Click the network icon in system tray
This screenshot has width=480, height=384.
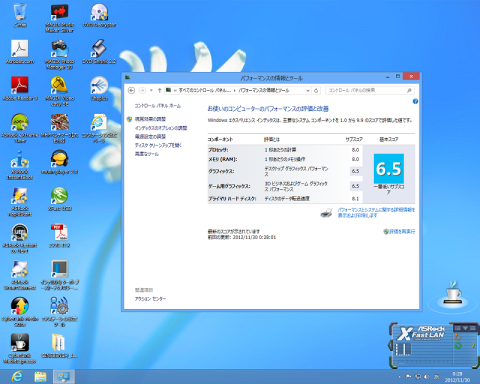(x=418, y=377)
